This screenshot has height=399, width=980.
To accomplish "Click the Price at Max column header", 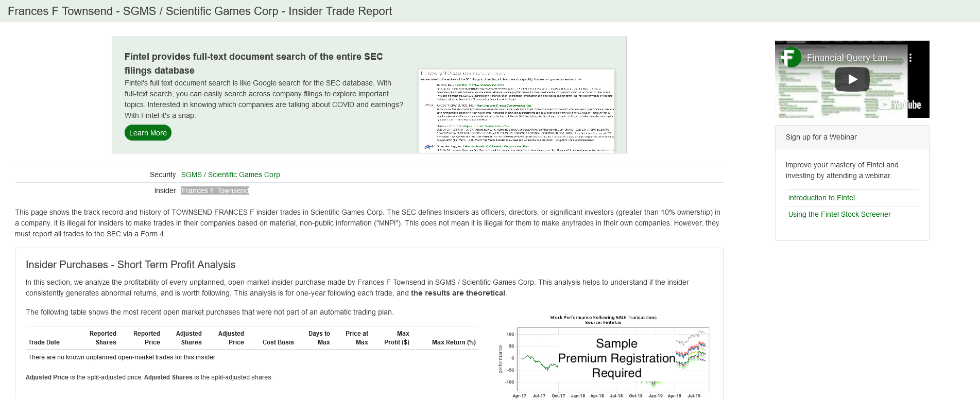I will (357, 338).
